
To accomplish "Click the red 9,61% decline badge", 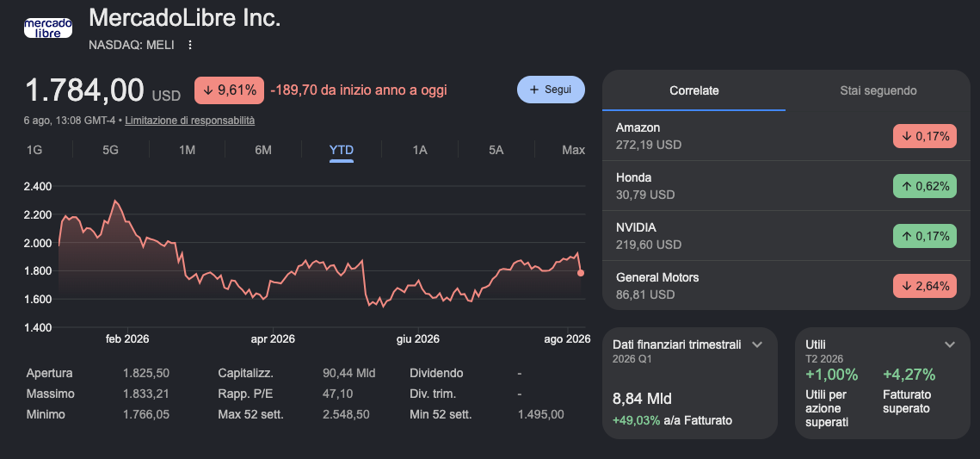I will pos(229,90).
